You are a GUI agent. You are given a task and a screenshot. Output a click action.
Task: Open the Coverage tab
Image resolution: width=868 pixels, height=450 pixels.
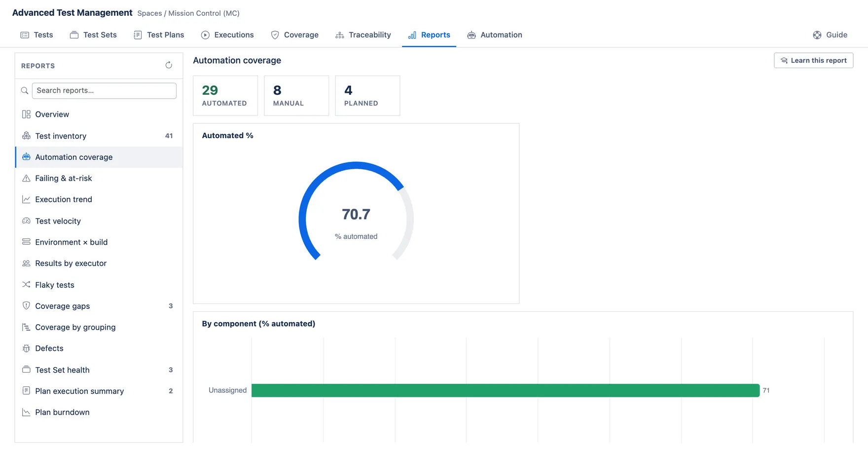tap(294, 35)
